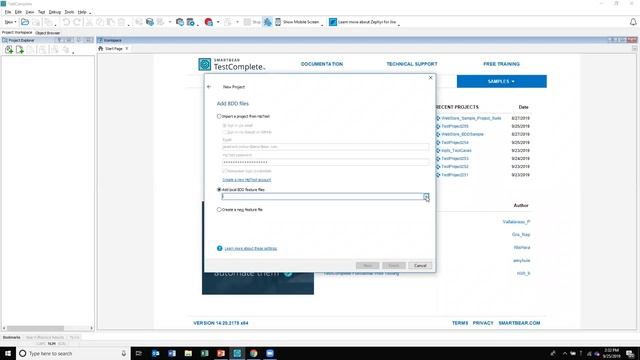The width and height of the screenshot is (640, 360).
Task: Open the folder icon in the main toolbar
Action: coord(25,22)
